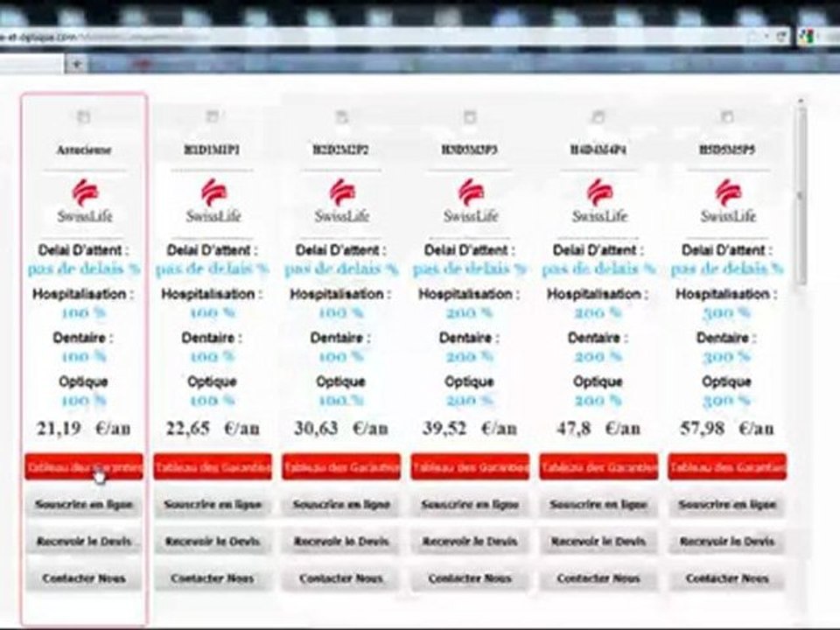Click the H3D3M3P3 plan name

click(469, 150)
